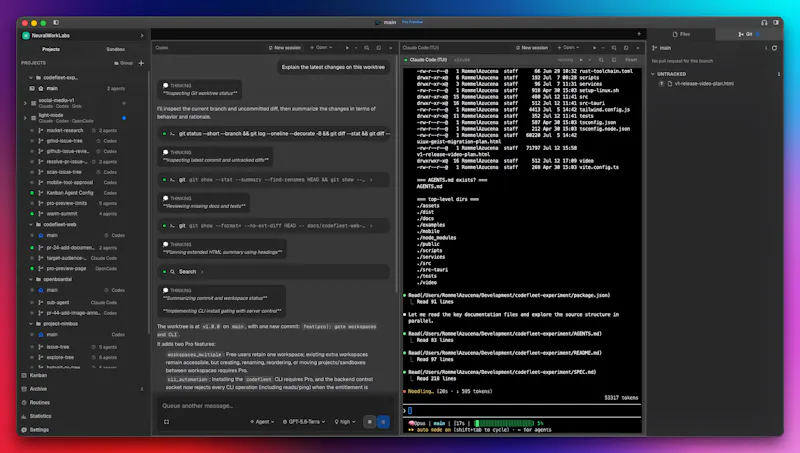Click the Settings gear icon
This screenshot has height=453, width=800.
pos(24,430)
